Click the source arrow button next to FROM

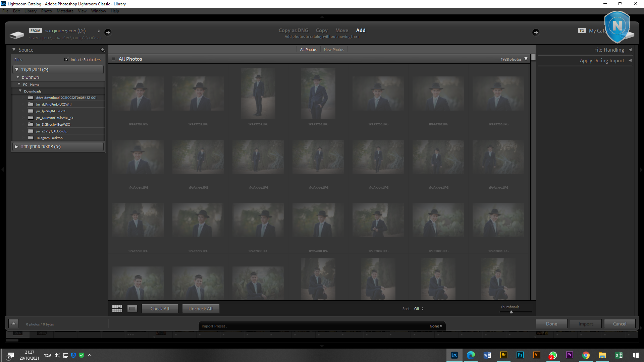[x=108, y=32]
